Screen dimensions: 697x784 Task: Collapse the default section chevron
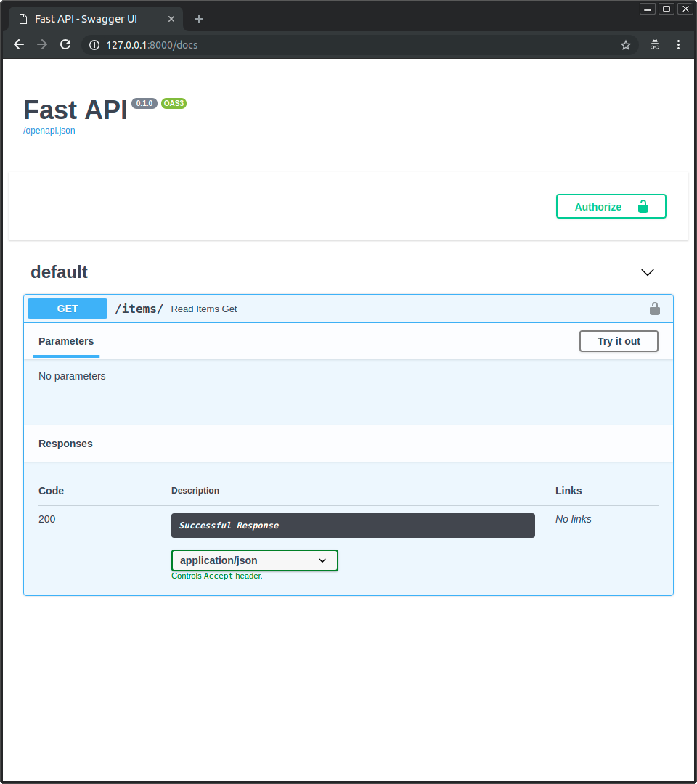point(648,272)
